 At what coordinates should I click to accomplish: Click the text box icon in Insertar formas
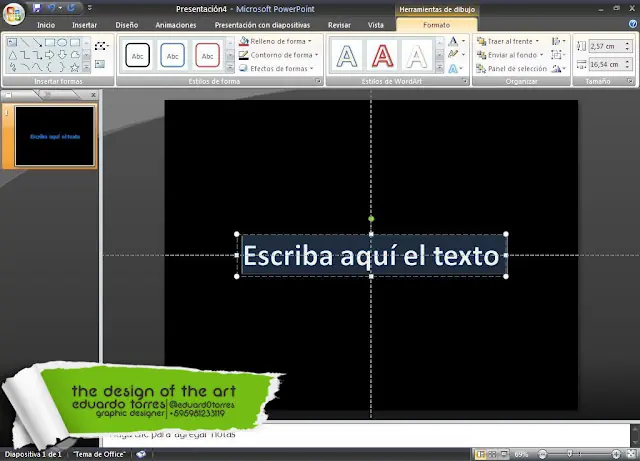click(100, 63)
